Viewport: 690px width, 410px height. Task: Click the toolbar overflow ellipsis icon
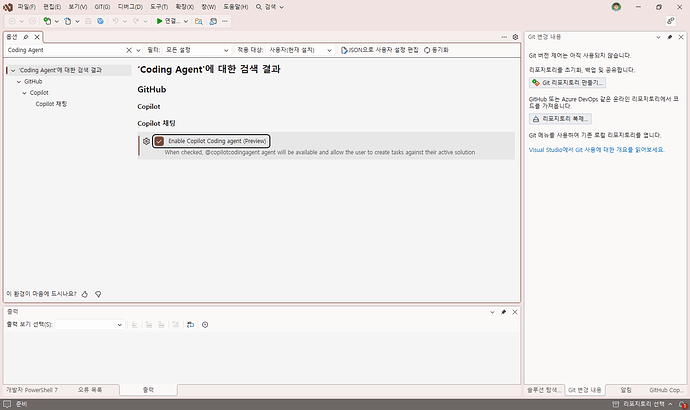225,21
